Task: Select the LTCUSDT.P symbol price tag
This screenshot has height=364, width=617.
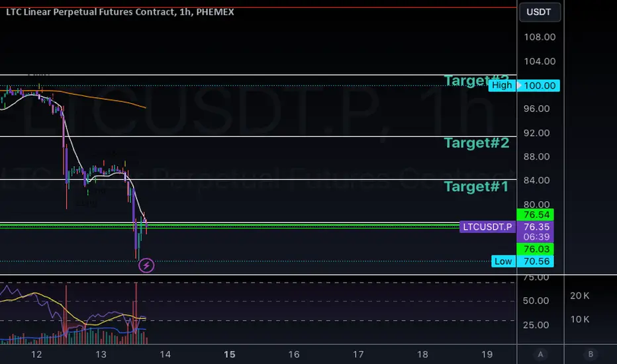Action: tap(487, 227)
